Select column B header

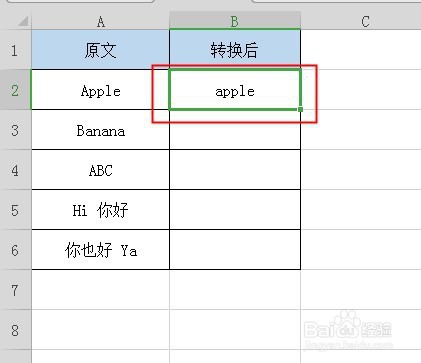click(x=235, y=22)
